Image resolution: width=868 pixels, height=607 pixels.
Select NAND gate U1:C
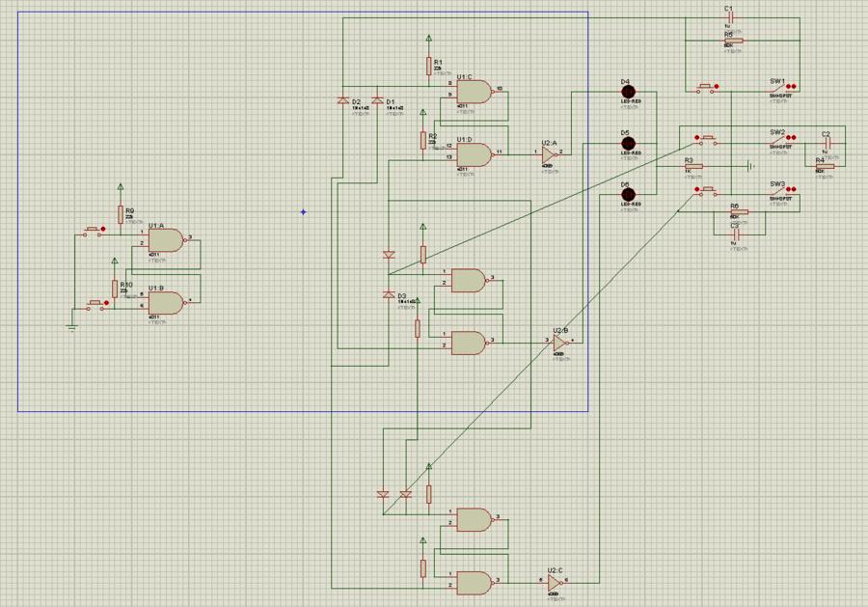point(473,91)
